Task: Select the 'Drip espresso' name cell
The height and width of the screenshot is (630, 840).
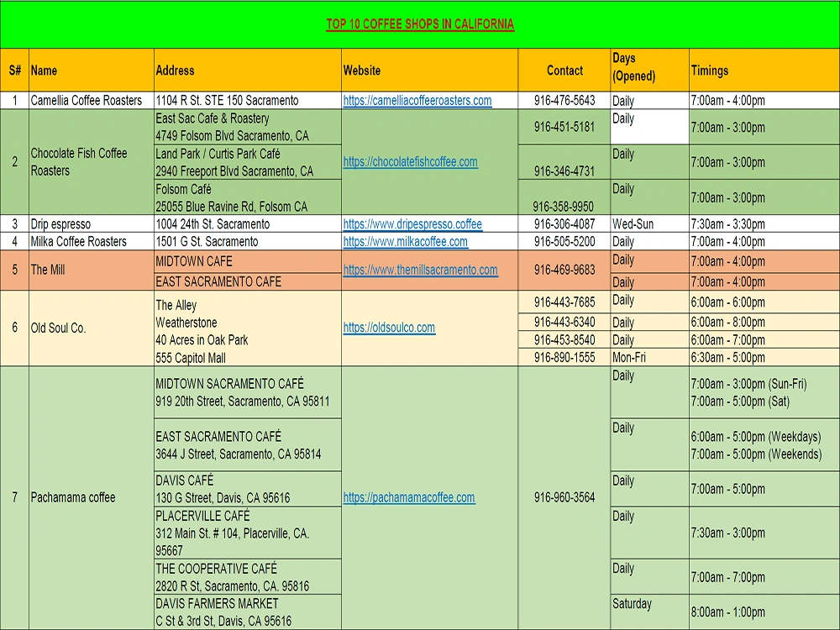Action: pyautogui.click(x=92, y=224)
